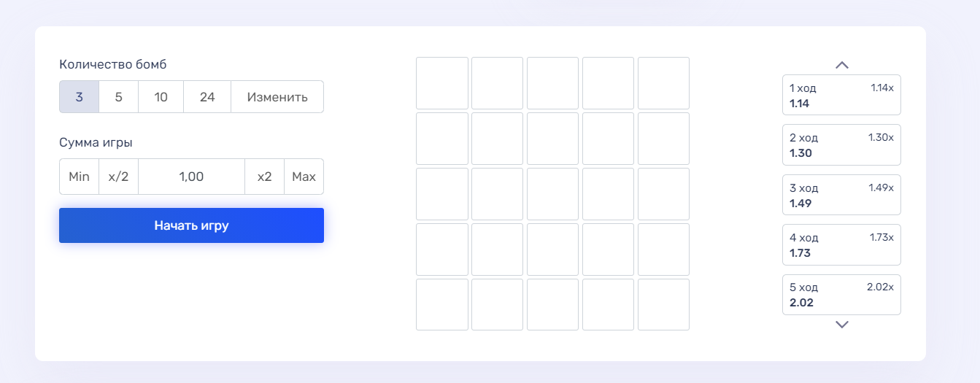Set bet to Max amount
Screen dimensions: 980x383
(x=304, y=177)
